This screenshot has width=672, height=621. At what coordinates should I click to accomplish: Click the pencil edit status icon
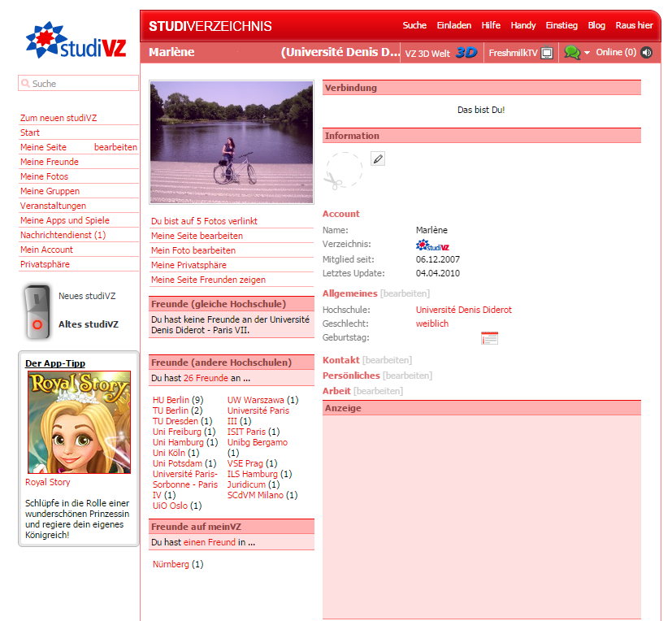point(378,159)
